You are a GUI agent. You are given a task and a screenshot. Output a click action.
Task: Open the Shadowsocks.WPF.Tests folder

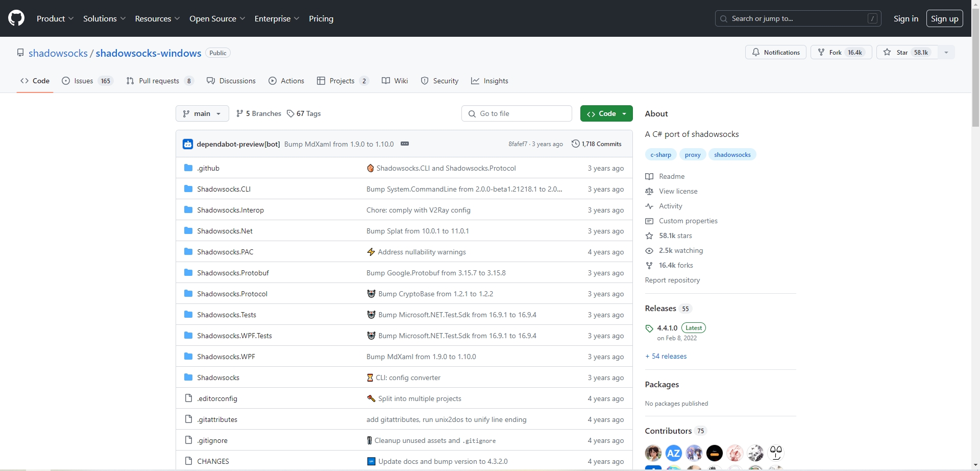234,336
